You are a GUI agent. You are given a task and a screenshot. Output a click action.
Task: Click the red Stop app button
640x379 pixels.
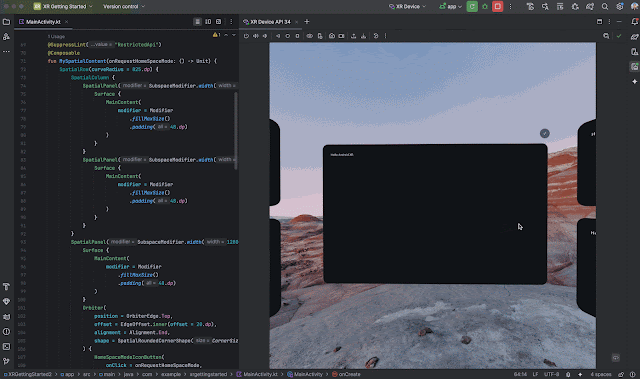[498, 7]
